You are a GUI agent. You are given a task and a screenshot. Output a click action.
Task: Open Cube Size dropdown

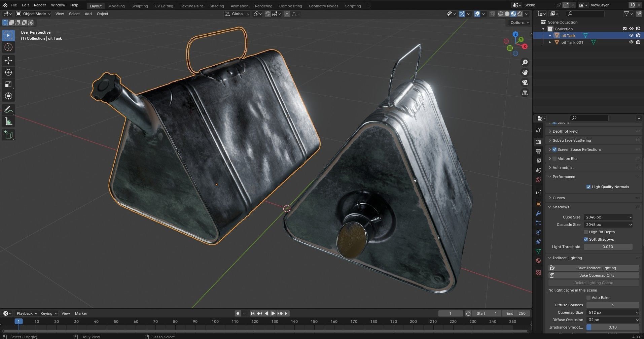(x=608, y=217)
